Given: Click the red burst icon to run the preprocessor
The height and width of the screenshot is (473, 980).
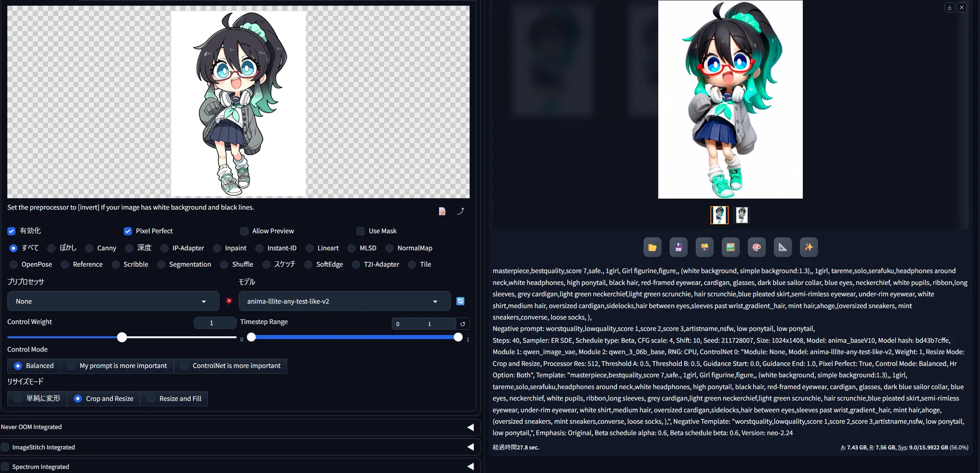Looking at the screenshot, I should (229, 301).
